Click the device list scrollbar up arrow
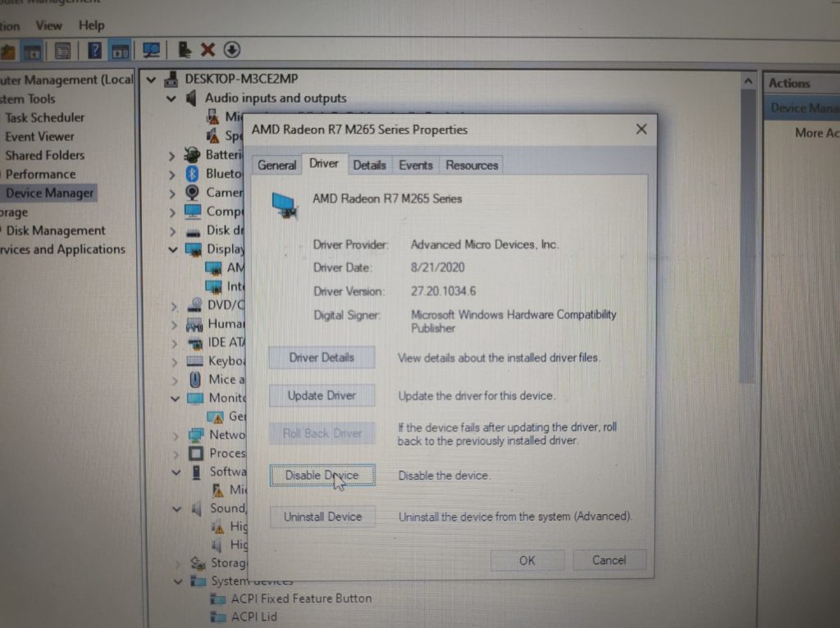The width and height of the screenshot is (840, 628). (748, 81)
